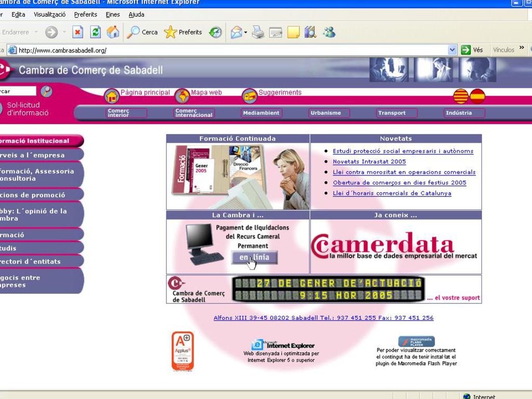Click the forward arrow navigation button
Image resolution: width=532 pixels, height=399 pixels.
click(51, 32)
